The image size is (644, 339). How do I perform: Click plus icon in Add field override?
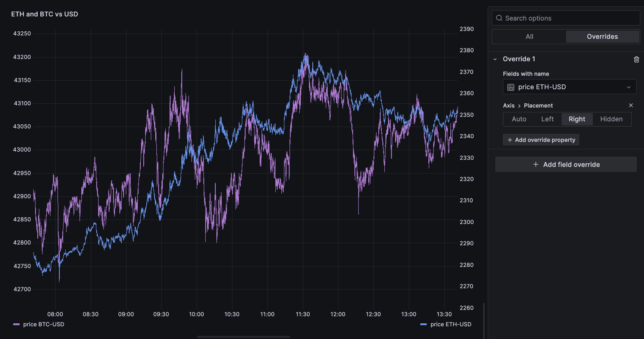536,164
